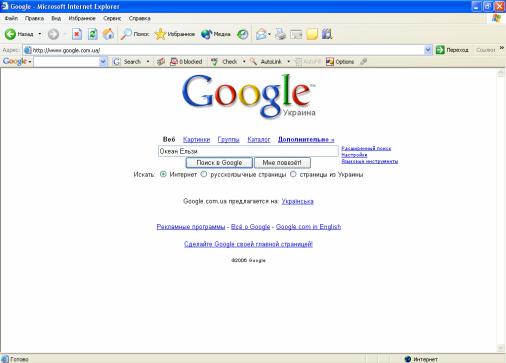Open the Группы link
Image resolution: width=506 pixels, height=363 pixels.
pos(228,140)
